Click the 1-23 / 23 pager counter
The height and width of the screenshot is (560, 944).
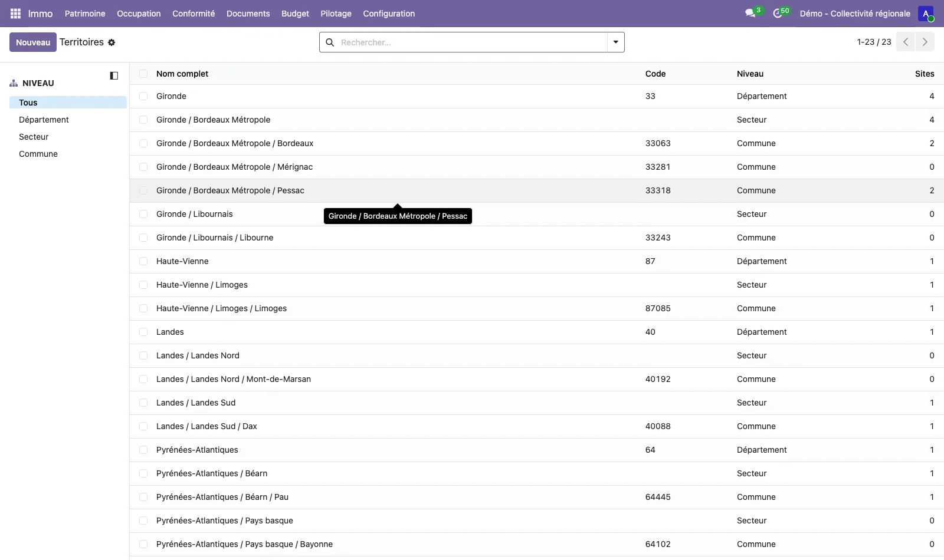[874, 42]
